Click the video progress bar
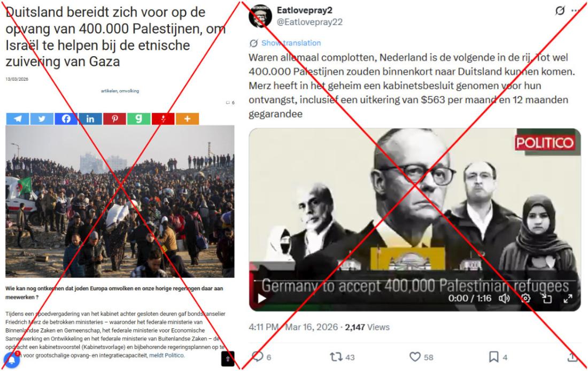Screen dimensions: 588x371 click(415, 281)
